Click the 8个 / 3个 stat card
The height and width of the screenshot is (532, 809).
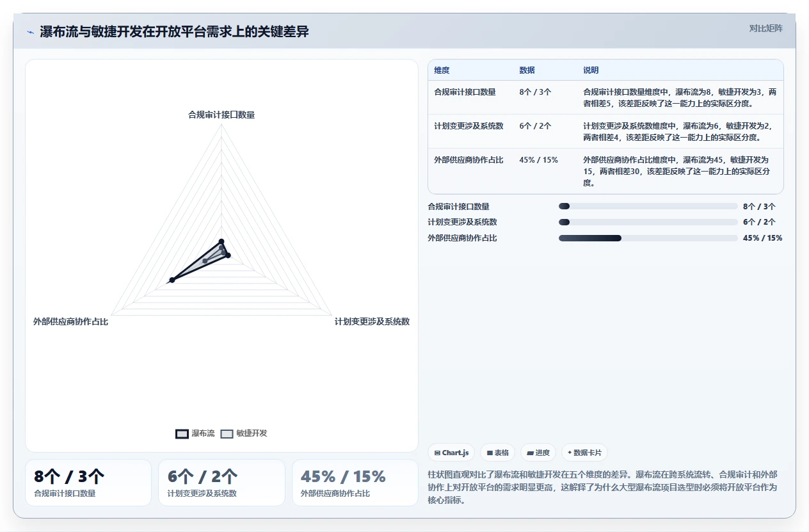88,483
